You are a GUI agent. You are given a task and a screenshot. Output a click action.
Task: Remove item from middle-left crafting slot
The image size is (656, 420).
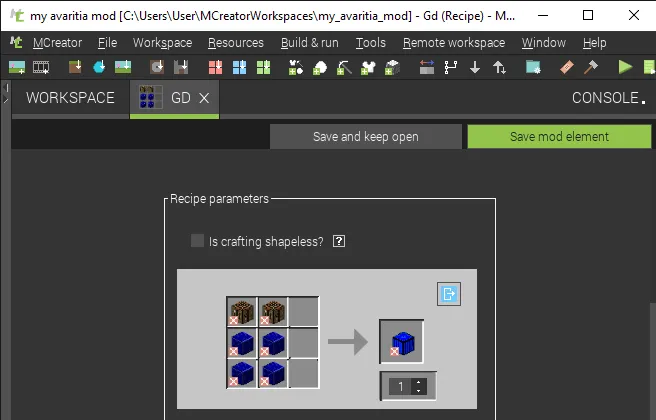[233, 351]
